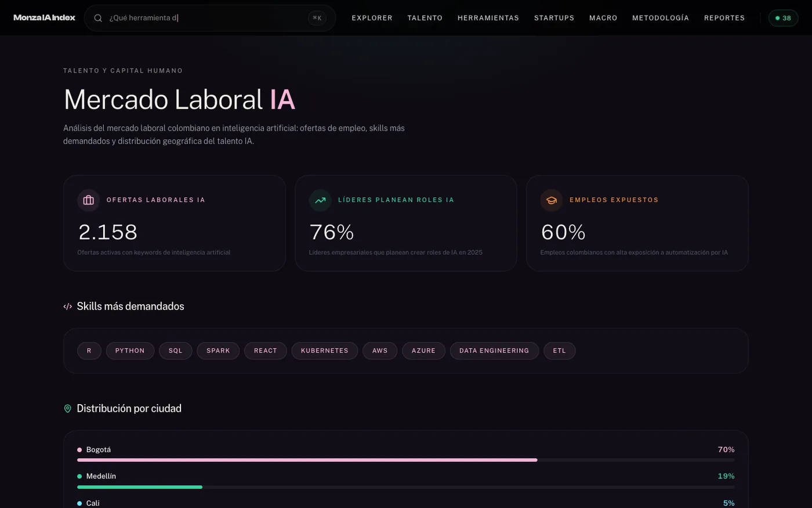Click the ETL skill tag

pyautogui.click(x=559, y=351)
